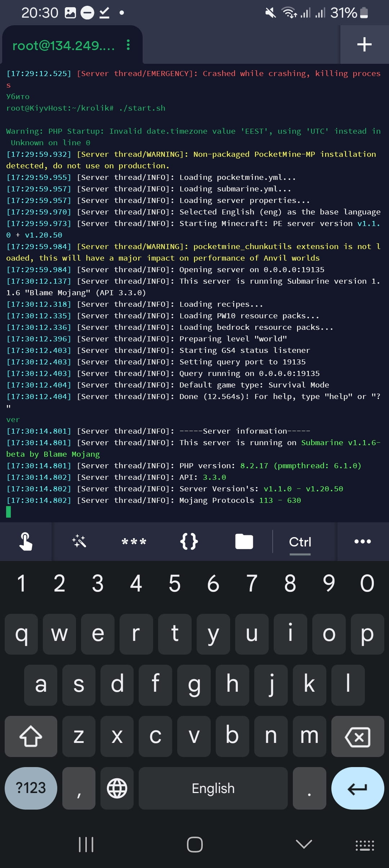Tap the enter return key
Image resolution: width=389 pixels, height=868 pixels.
coord(358,788)
